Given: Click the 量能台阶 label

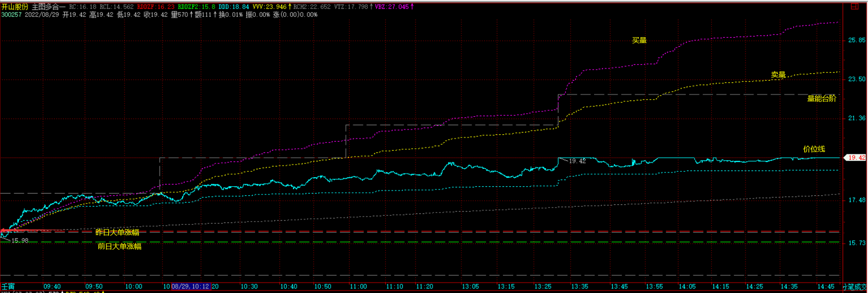Looking at the screenshot, I should [x=822, y=98].
